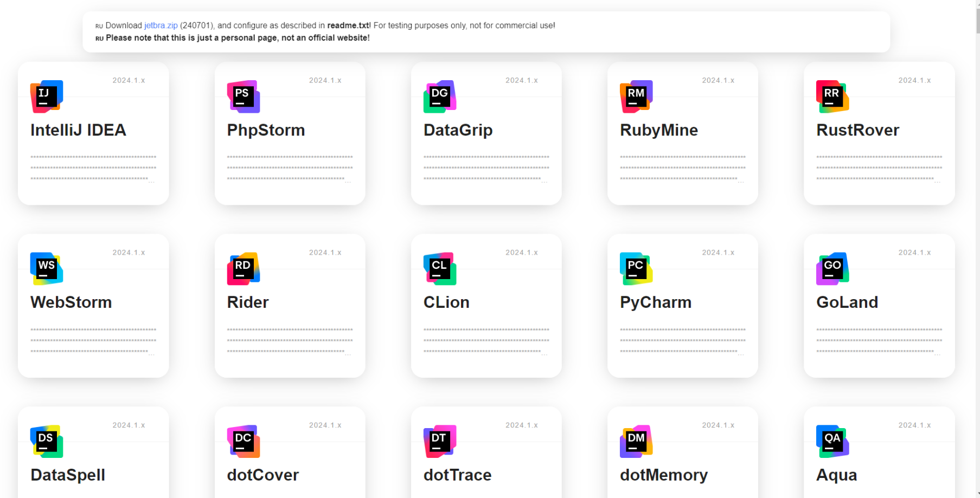The height and width of the screenshot is (498, 980).
Task: Copy the masked license key under Rider
Action: point(290,341)
